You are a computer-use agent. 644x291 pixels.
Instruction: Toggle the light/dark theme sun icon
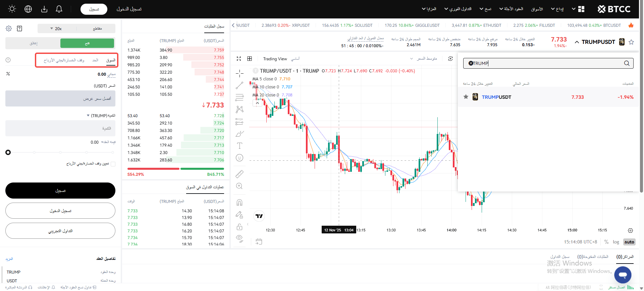click(12, 9)
